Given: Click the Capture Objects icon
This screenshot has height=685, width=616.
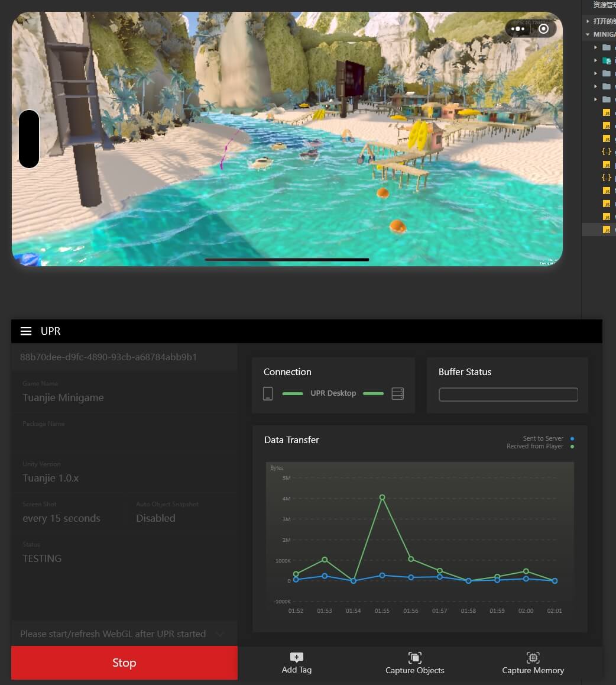Looking at the screenshot, I should pyautogui.click(x=414, y=657).
